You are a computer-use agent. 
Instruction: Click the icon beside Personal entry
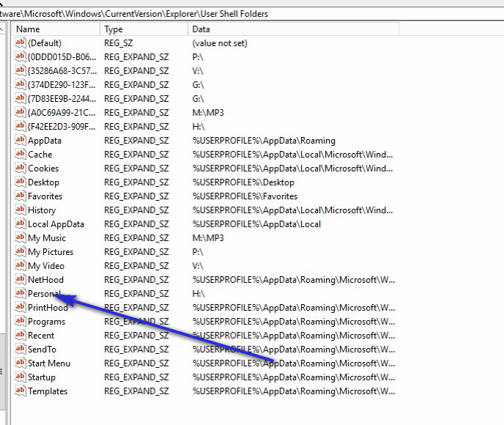coord(21,293)
